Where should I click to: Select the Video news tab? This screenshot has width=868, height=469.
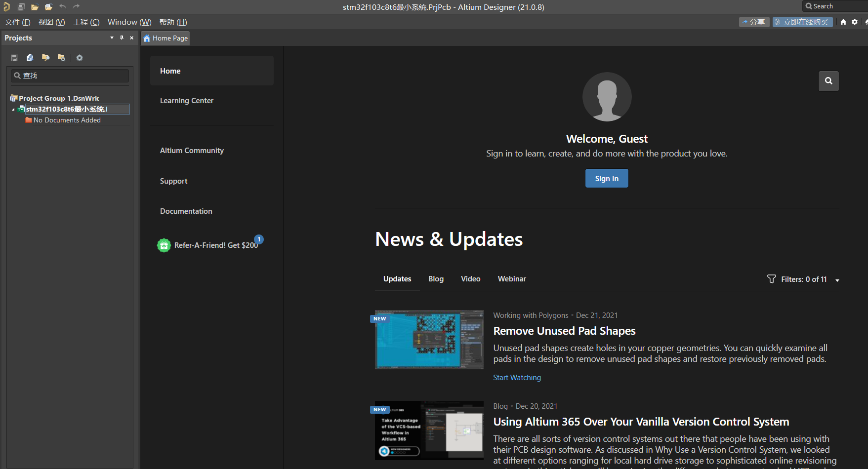pos(471,279)
